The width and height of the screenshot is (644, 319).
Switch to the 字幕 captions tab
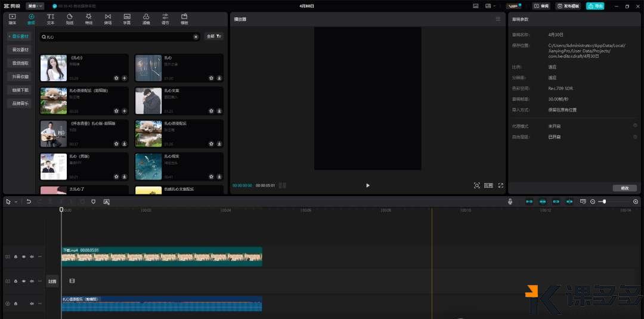coord(127,19)
